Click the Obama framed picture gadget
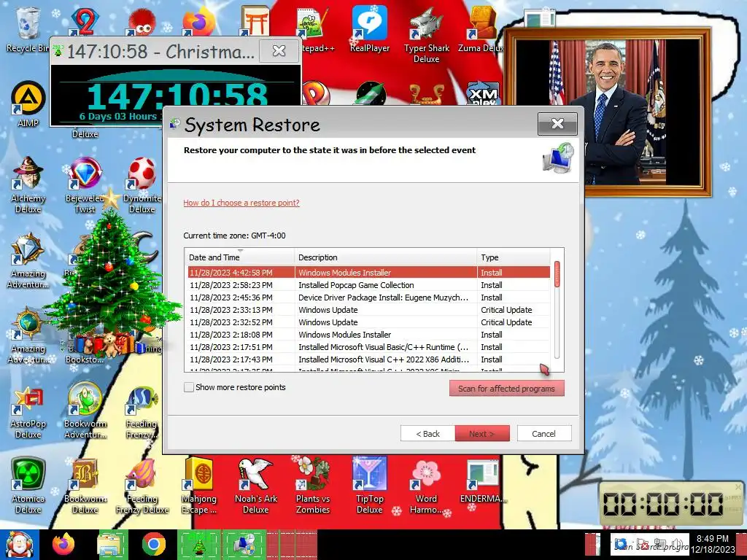Image resolution: width=747 pixels, height=560 pixels. point(607,112)
